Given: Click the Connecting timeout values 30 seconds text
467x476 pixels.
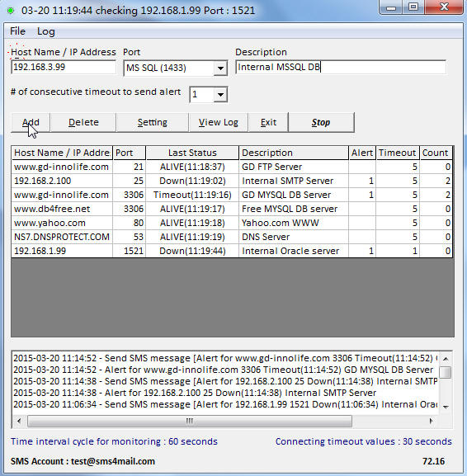Looking at the screenshot, I should pyautogui.click(x=364, y=441).
